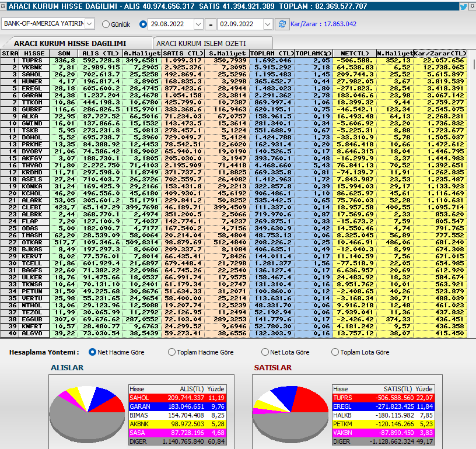
Task: Select the yellow AKBNK row in ALISLAR legend
Action: (x=177, y=424)
